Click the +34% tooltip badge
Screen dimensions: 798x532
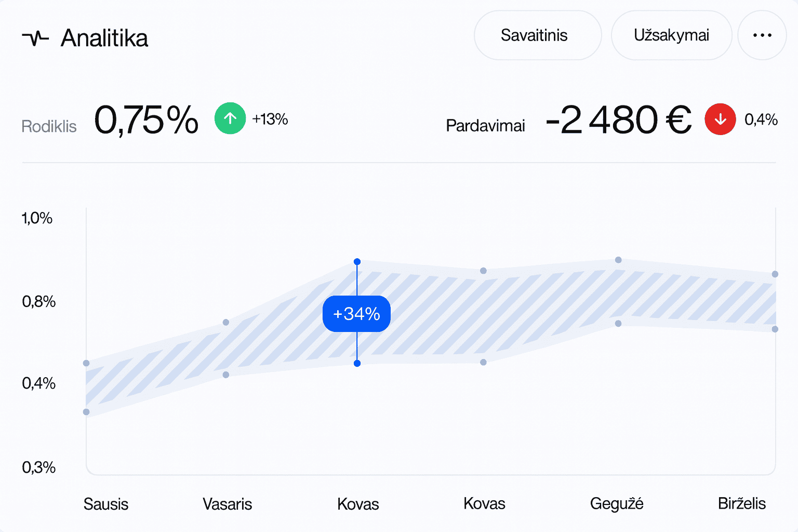tap(356, 314)
